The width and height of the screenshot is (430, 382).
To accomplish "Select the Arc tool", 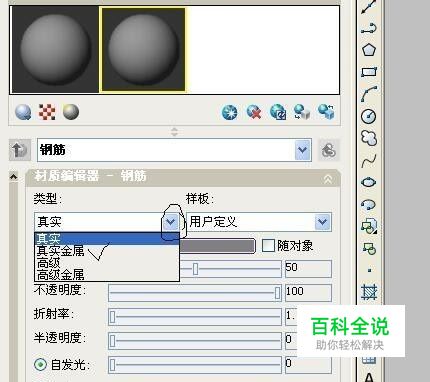I will pyautogui.click(x=369, y=94).
